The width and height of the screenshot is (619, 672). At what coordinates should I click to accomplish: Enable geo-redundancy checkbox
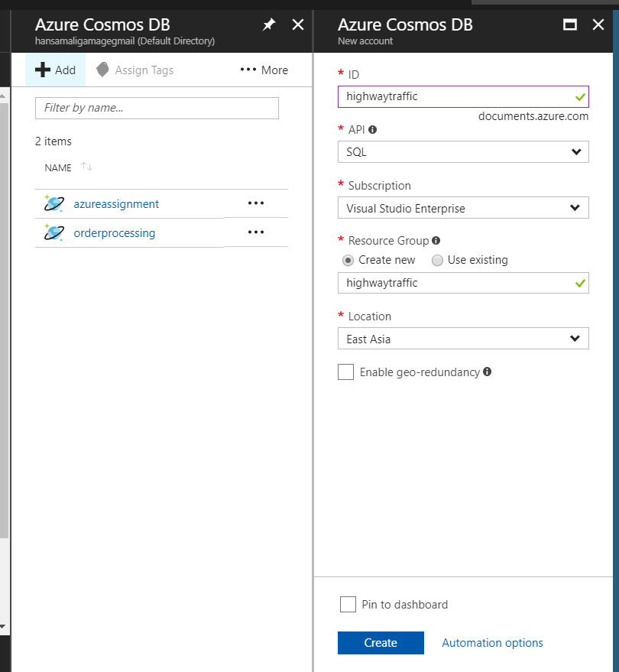(x=345, y=372)
